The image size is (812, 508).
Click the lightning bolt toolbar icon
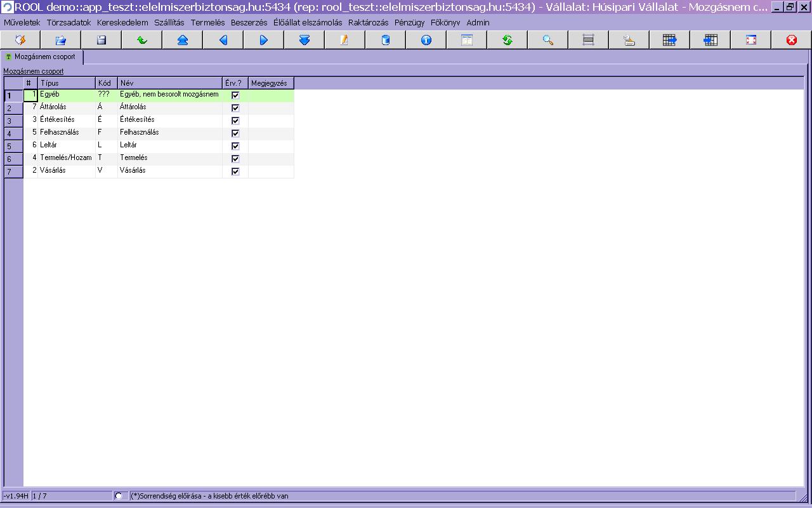tap(20, 40)
